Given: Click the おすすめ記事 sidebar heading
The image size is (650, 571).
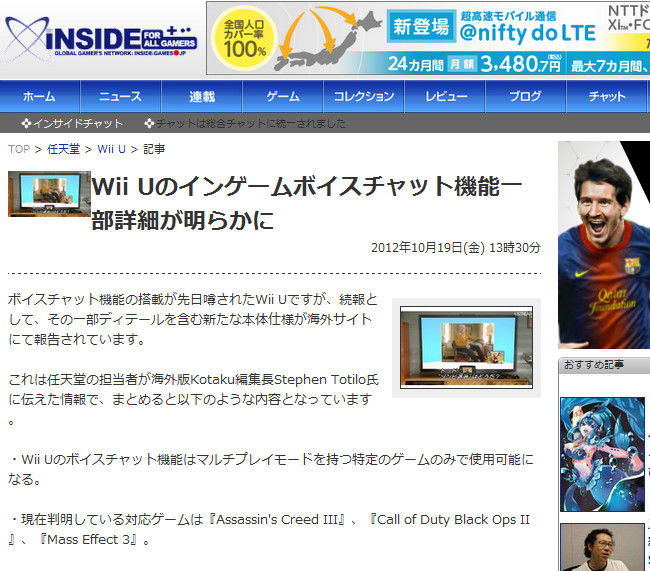Looking at the screenshot, I should click(x=594, y=364).
